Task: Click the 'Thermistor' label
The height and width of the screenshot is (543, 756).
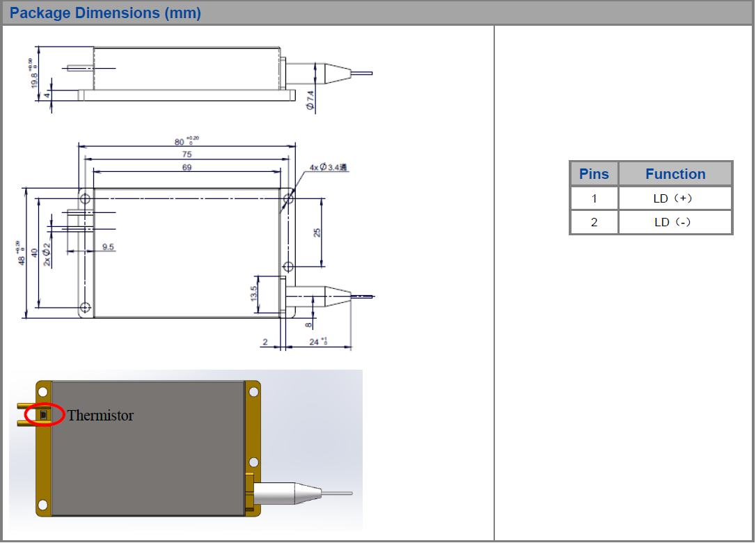Action: tap(100, 415)
